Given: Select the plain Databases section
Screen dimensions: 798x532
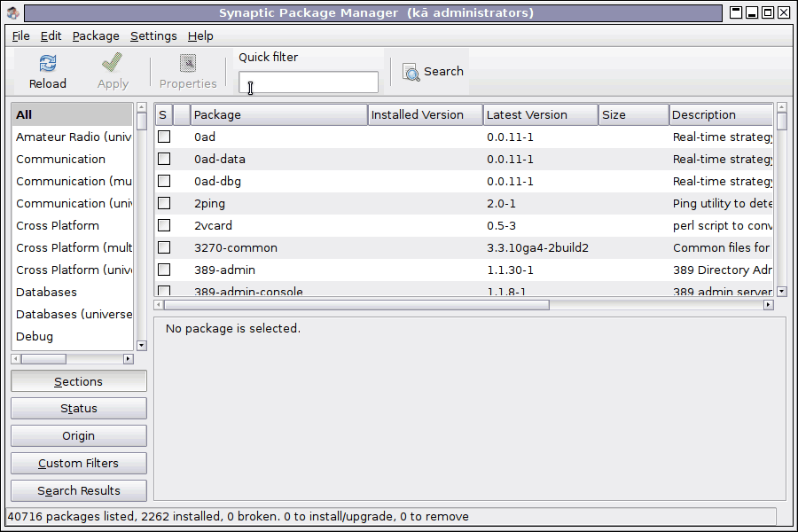Looking at the screenshot, I should [73, 292].
